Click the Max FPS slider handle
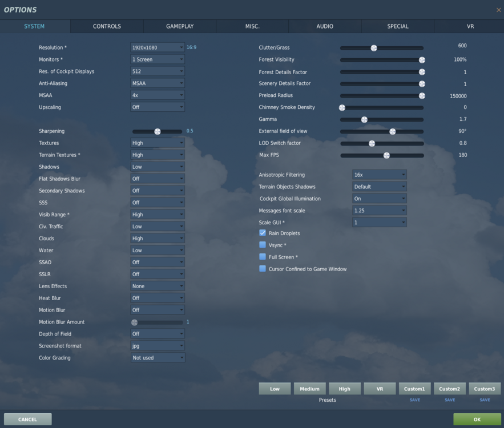This screenshot has width=504, height=428. click(x=386, y=156)
